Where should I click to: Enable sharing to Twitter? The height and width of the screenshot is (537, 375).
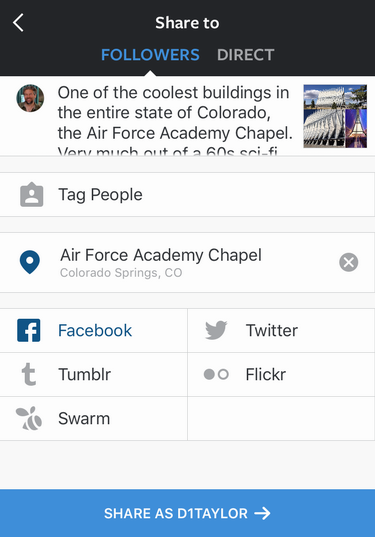pos(281,330)
